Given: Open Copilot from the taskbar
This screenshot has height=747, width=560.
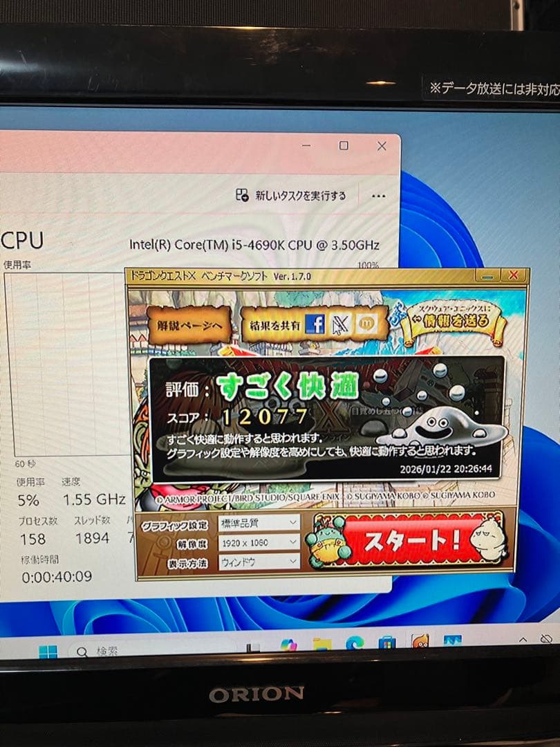Looking at the screenshot, I should click(x=288, y=643).
